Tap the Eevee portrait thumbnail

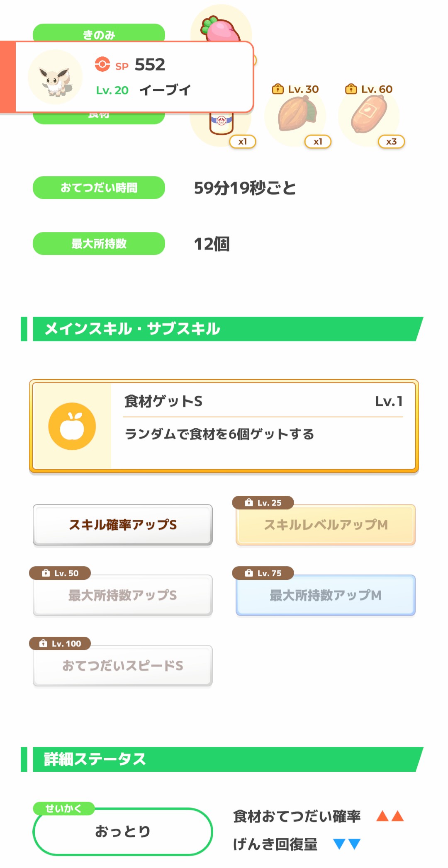pos(55,77)
